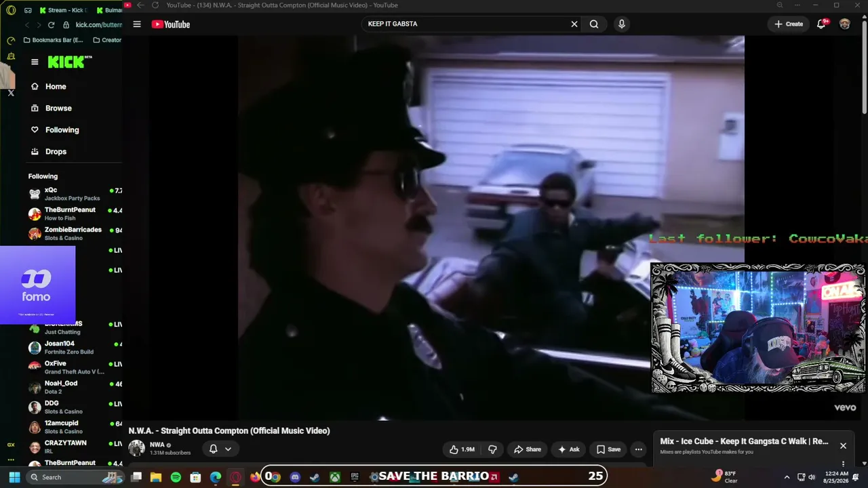Viewport: 868px width, 488px height.
Task: Open more actions ellipsis under the video
Action: 638,449
